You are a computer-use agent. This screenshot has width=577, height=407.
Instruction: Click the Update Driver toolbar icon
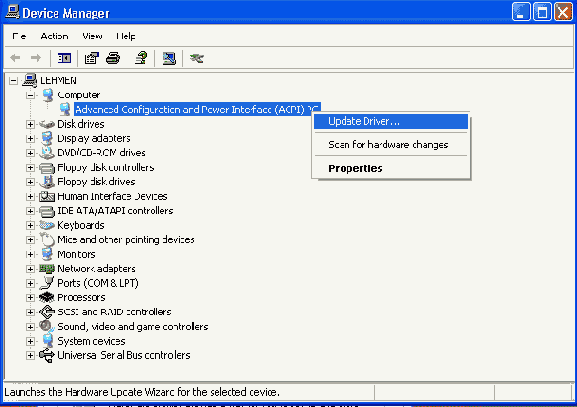197,58
